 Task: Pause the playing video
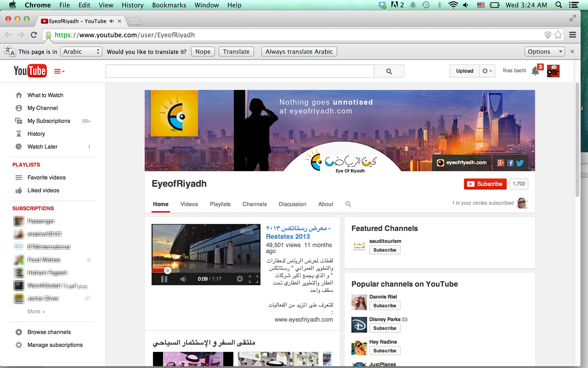click(x=164, y=279)
